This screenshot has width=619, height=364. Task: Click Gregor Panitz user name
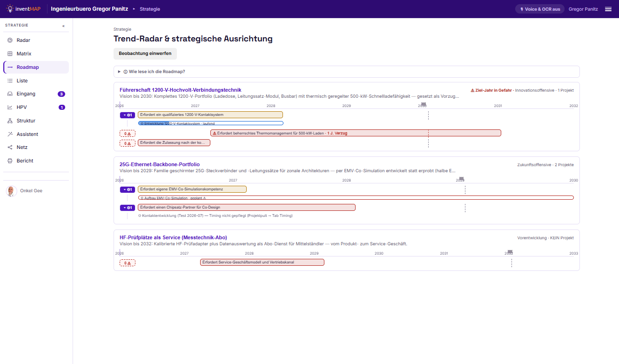click(583, 9)
